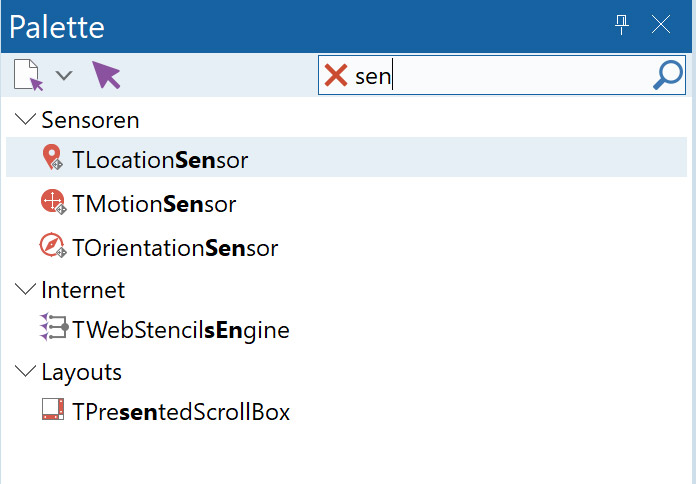Click the TOrientationSensor compass icon
Screen dimensions: 696x484
pyautogui.click(x=52, y=245)
